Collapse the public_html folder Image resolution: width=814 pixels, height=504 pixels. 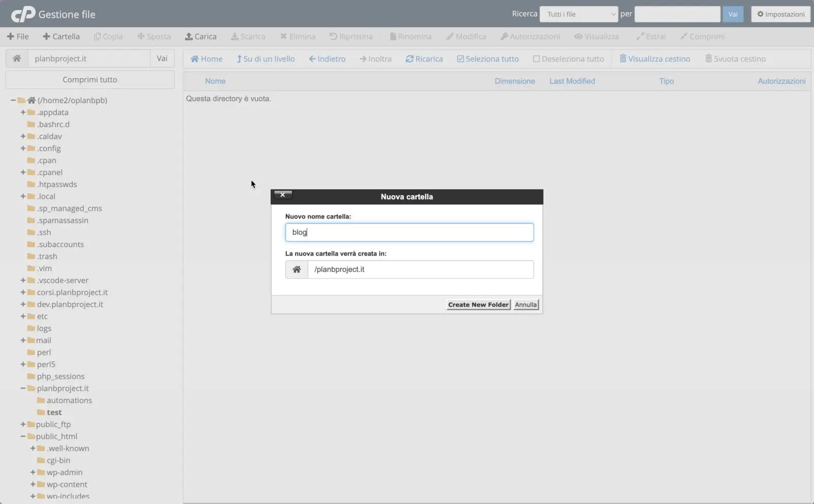(x=23, y=436)
